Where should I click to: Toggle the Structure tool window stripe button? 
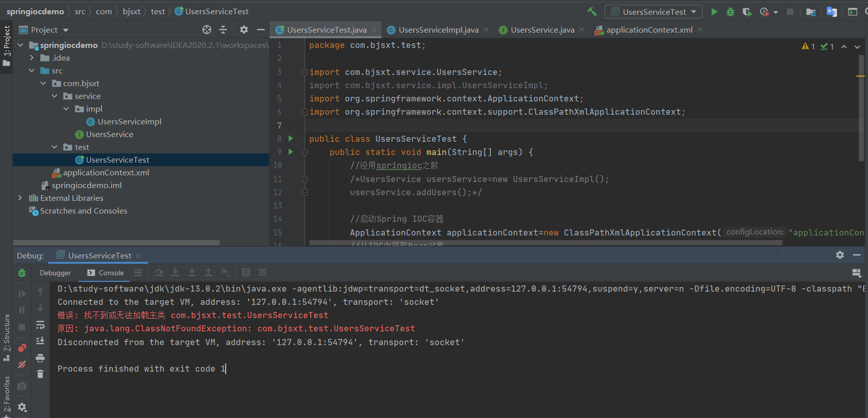click(6, 337)
